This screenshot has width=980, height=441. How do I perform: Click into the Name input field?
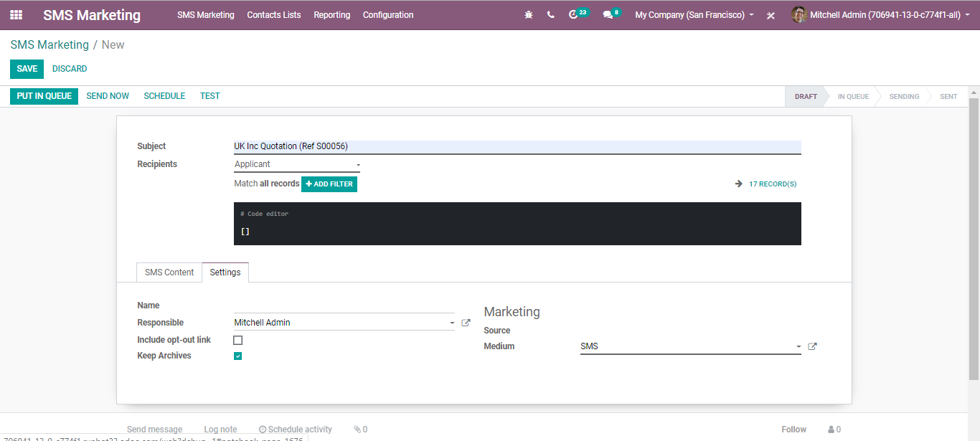pos(344,305)
